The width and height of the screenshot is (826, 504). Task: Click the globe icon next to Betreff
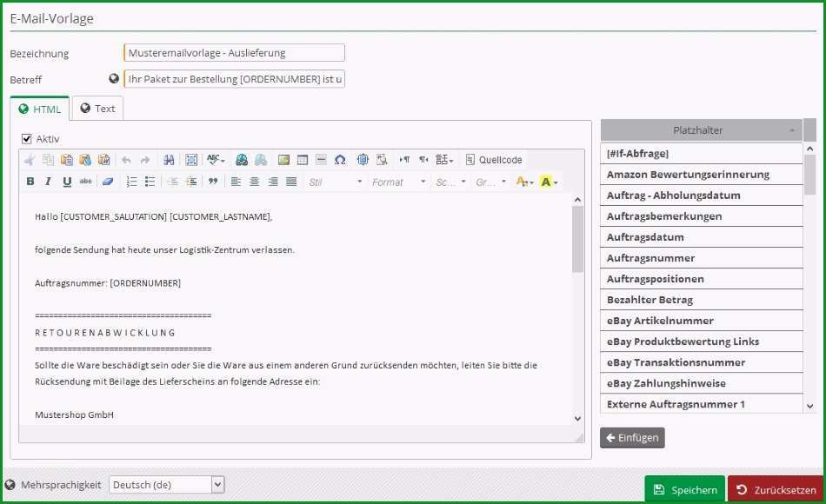coord(114,78)
